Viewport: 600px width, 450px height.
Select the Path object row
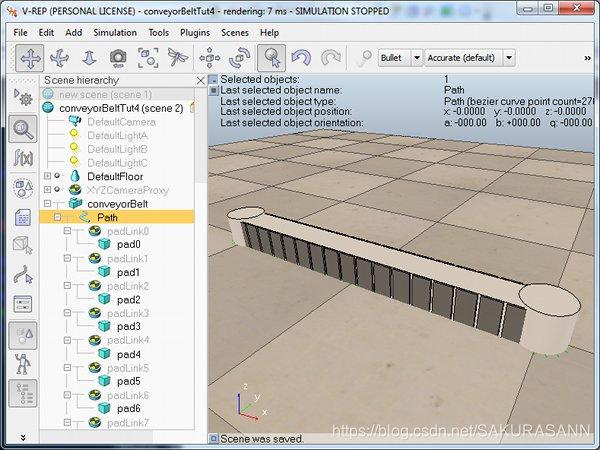[117, 217]
